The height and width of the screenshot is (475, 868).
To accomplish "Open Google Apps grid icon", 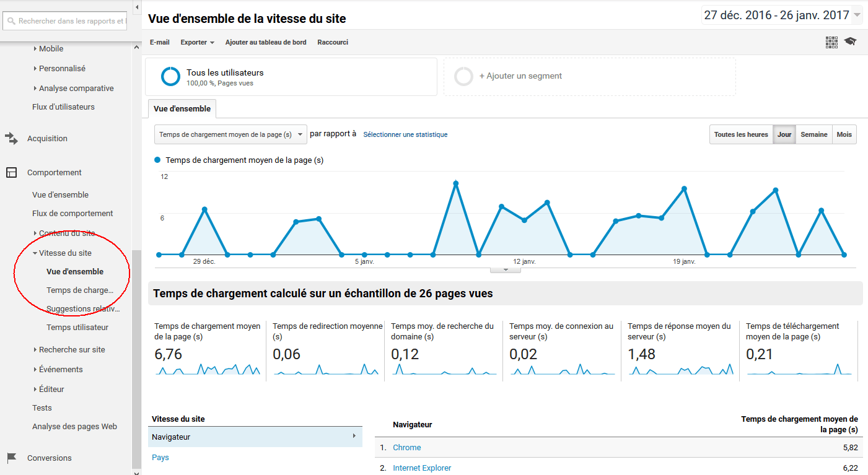I will click(831, 42).
